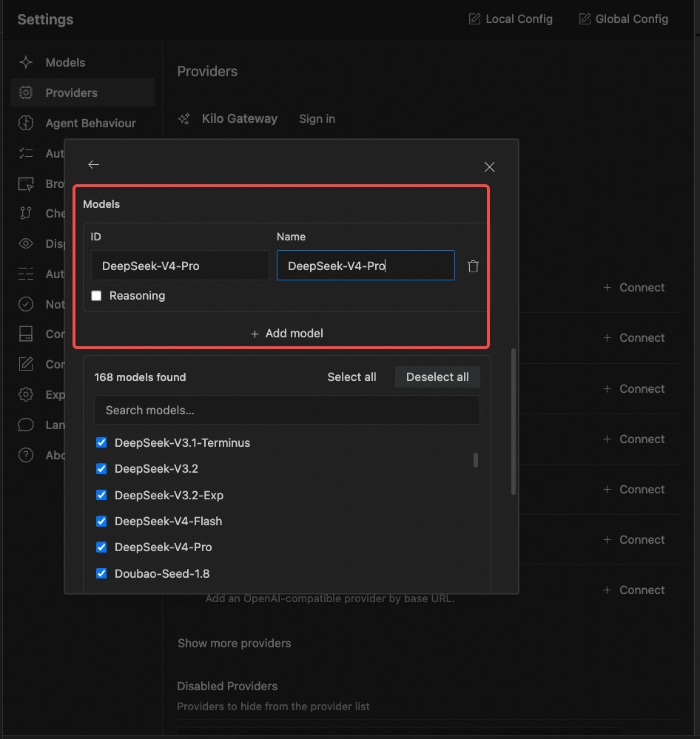Click the Models sparkle icon in sidebar

click(26, 62)
